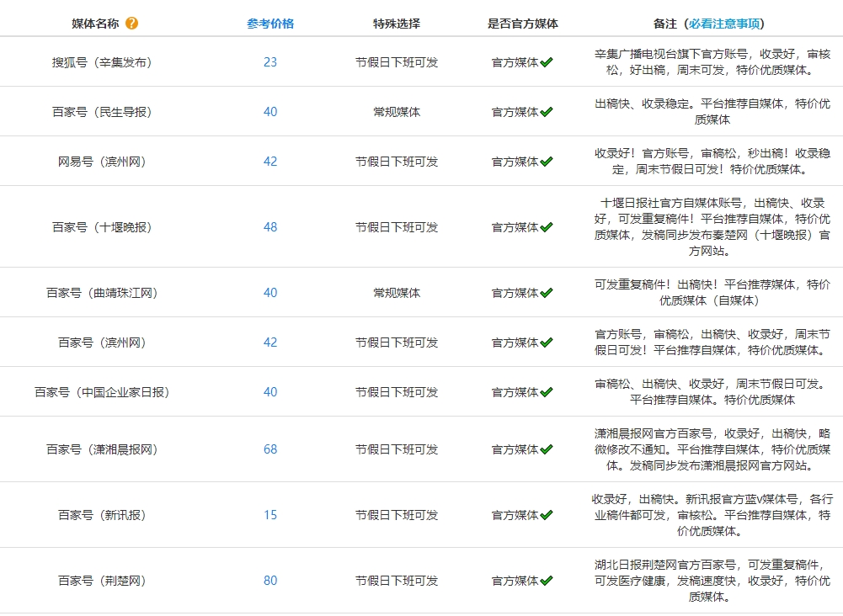Click price 15 for 百家号（新讯报）
The height and width of the screenshot is (616, 843).
coord(270,515)
